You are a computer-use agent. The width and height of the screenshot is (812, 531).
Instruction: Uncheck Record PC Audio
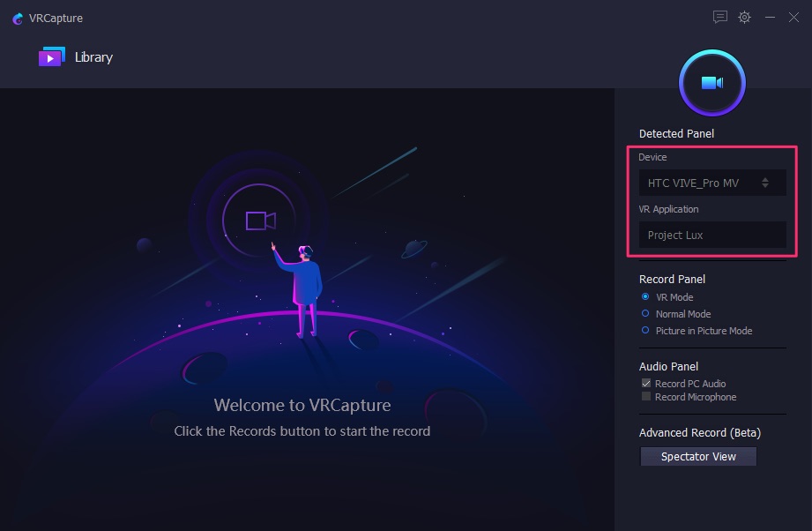(x=645, y=384)
